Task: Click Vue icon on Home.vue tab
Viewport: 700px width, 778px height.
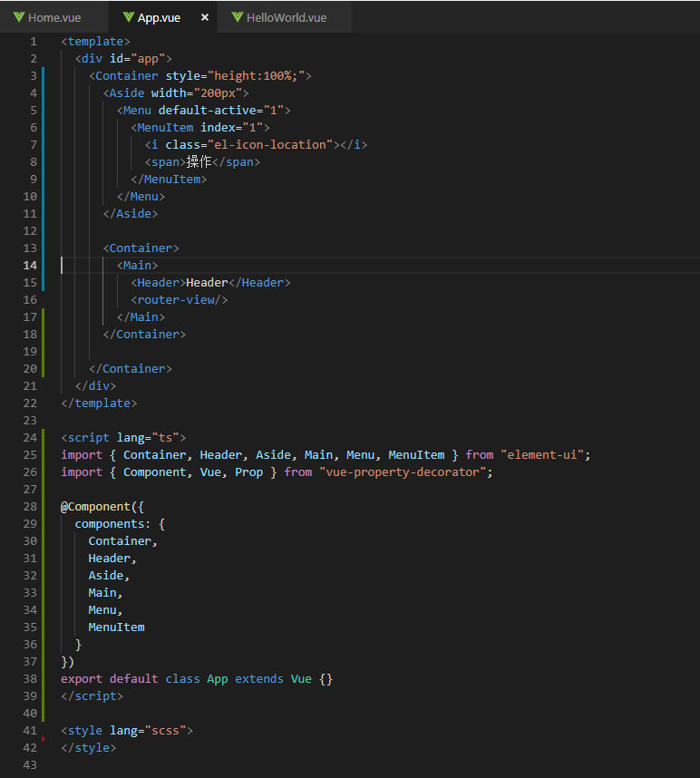Action: tap(19, 17)
